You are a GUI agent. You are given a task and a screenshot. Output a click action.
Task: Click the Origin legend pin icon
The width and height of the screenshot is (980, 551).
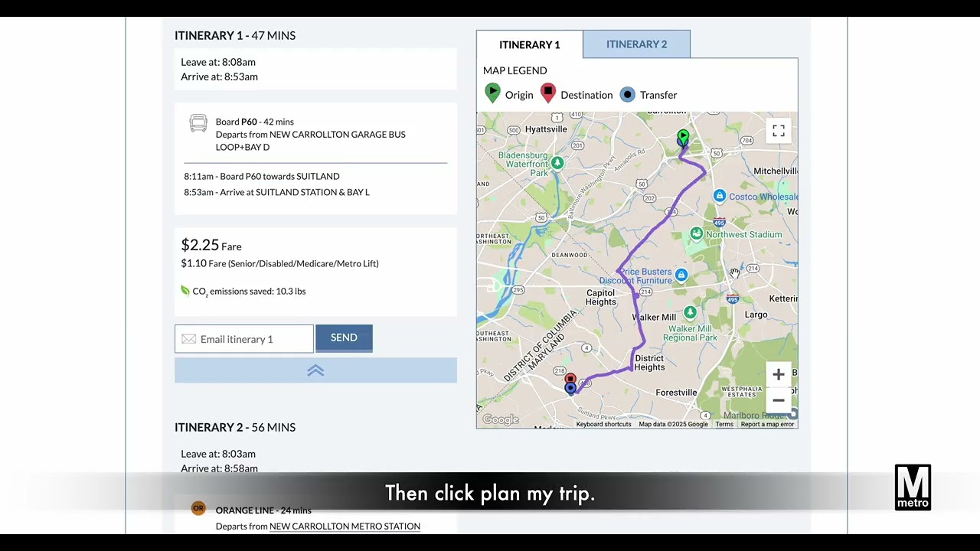pyautogui.click(x=492, y=93)
